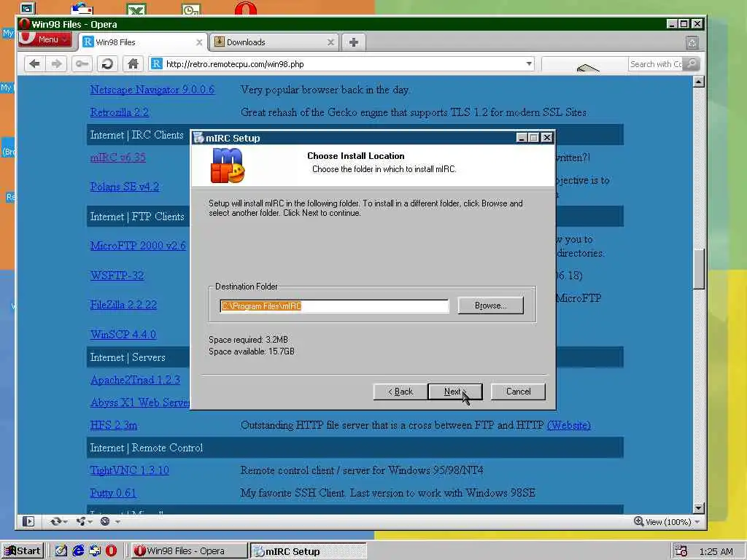Click the 1:25 AM system clock
The image size is (747, 560).
(716, 551)
